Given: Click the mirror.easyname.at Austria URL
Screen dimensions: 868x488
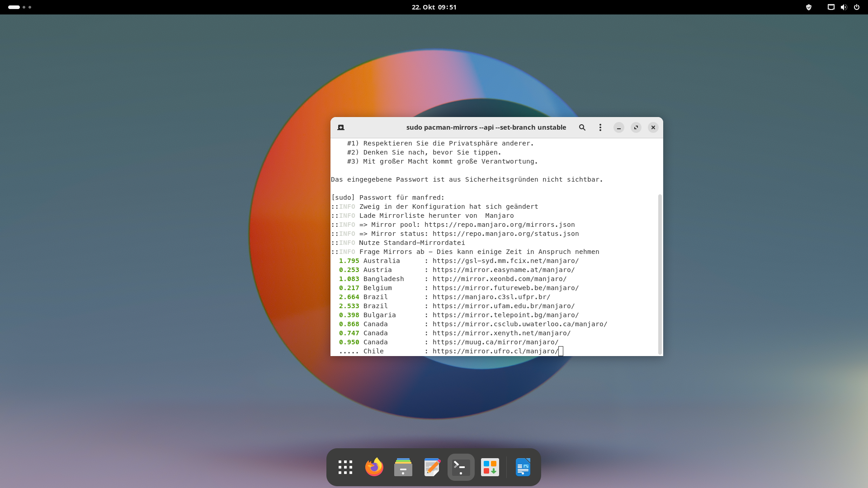Looking at the screenshot, I should click(503, 270).
